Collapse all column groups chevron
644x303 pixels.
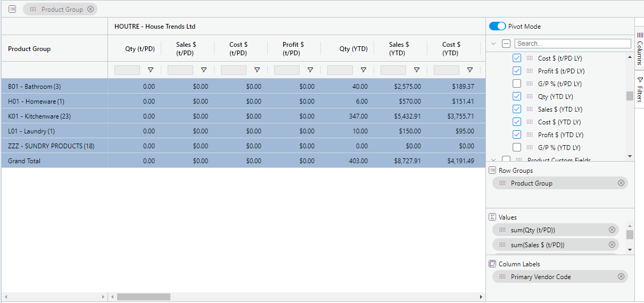[x=493, y=44]
